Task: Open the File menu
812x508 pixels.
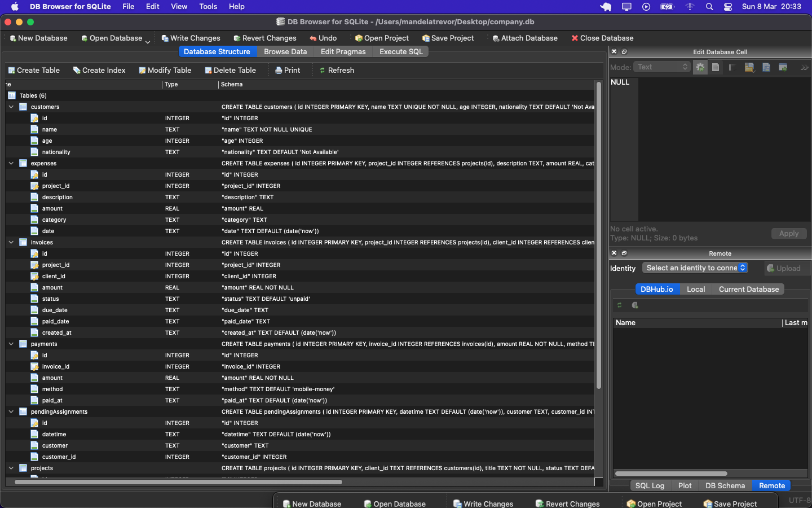Action: pos(129,6)
